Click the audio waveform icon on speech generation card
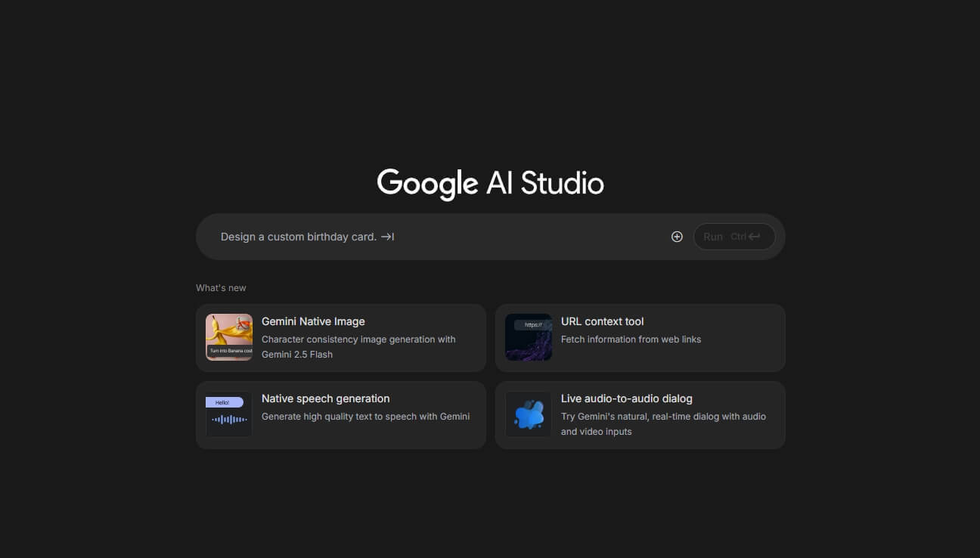The width and height of the screenshot is (980, 558). [x=229, y=420]
